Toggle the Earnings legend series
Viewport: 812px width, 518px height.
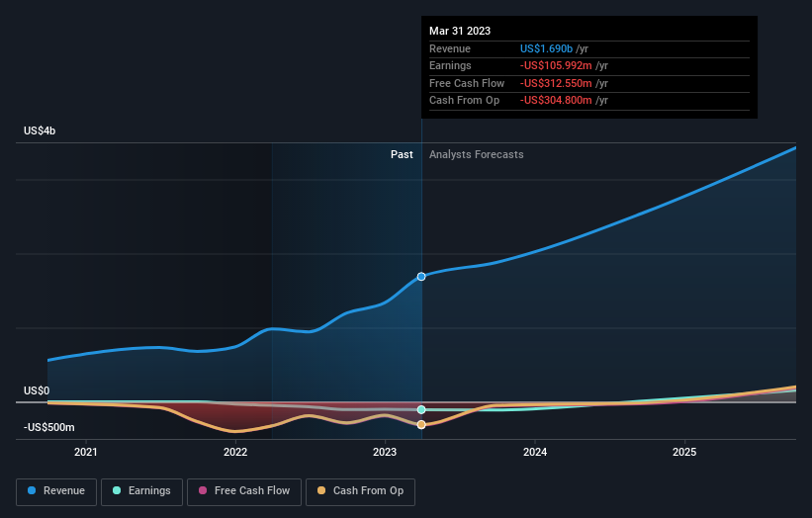141,491
